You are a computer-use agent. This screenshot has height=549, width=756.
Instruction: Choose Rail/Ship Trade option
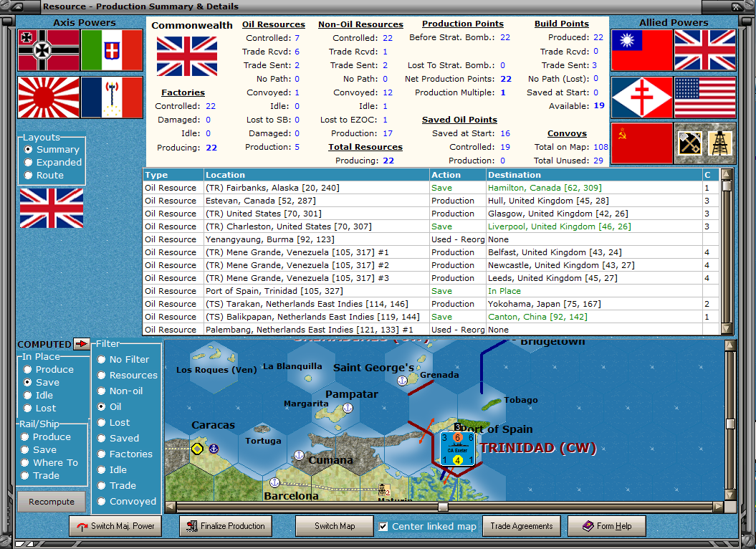click(40, 476)
